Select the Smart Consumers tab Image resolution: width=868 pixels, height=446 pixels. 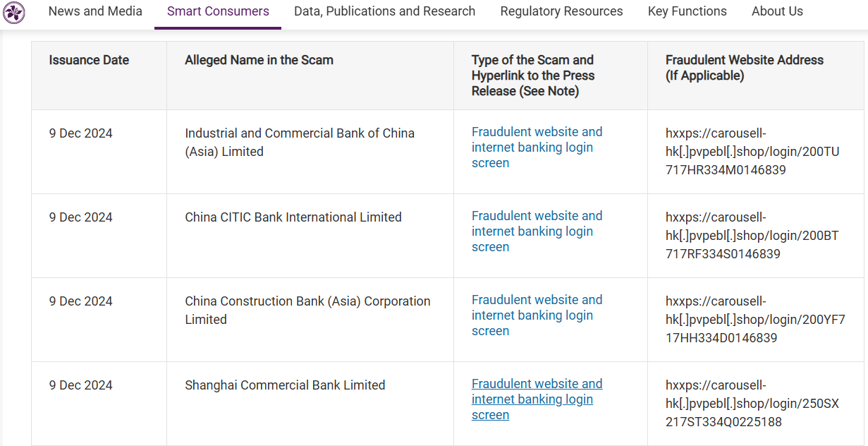coord(218,11)
